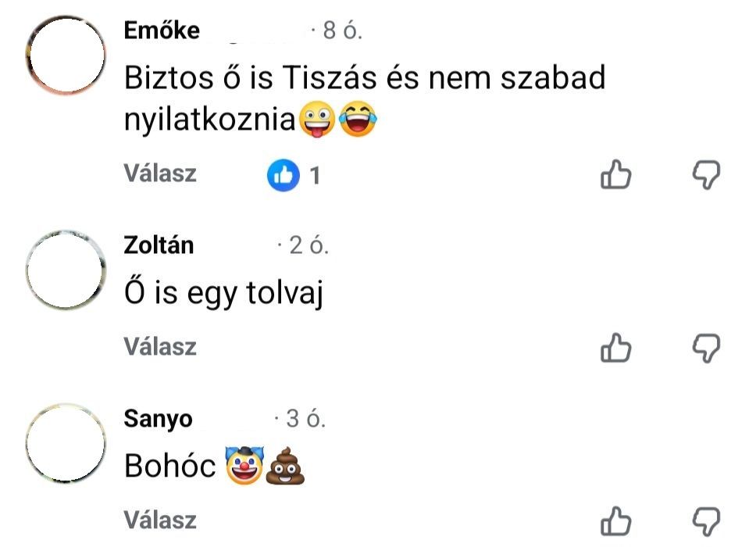Thumbs down Sanyo's Bohóc comment

click(706, 520)
